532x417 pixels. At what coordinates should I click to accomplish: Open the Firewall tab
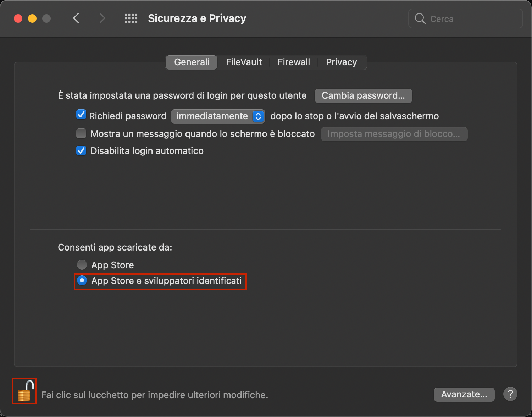point(294,62)
